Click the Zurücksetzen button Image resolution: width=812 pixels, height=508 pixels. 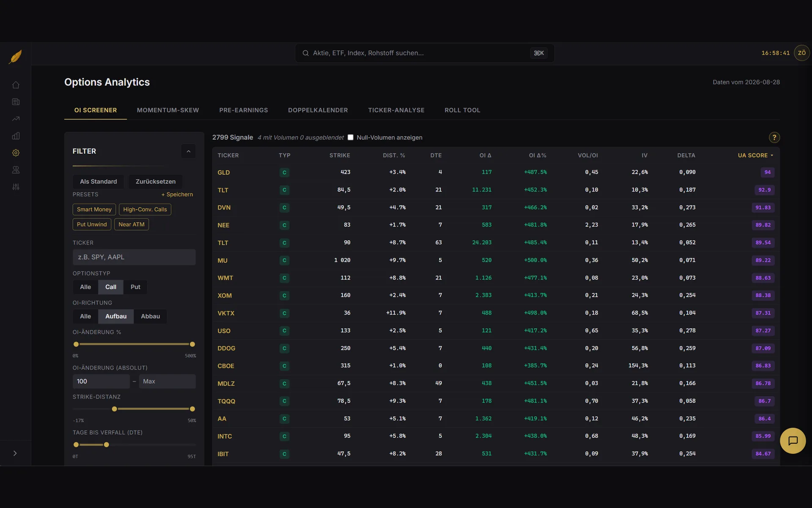click(156, 182)
